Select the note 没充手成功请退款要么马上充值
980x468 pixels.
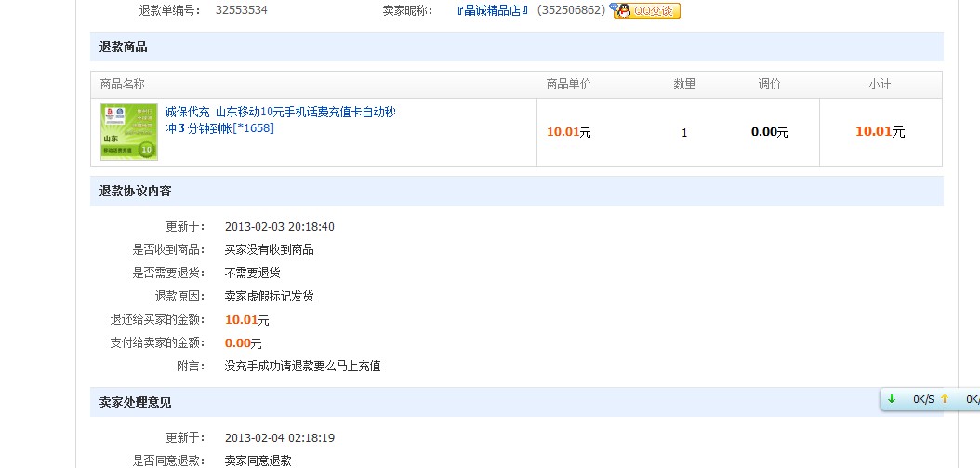coord(302,366)
